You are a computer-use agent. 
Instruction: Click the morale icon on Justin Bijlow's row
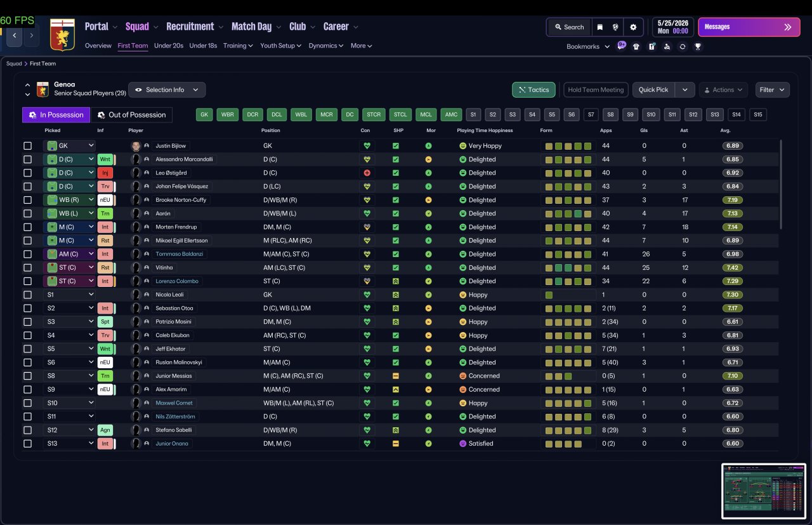tap(428, 146)
